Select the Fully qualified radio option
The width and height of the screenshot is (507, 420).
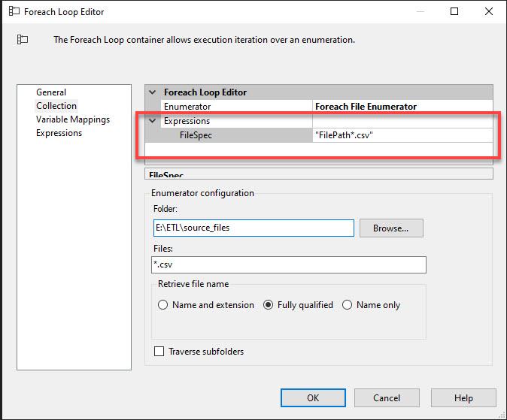pos(269,305)
